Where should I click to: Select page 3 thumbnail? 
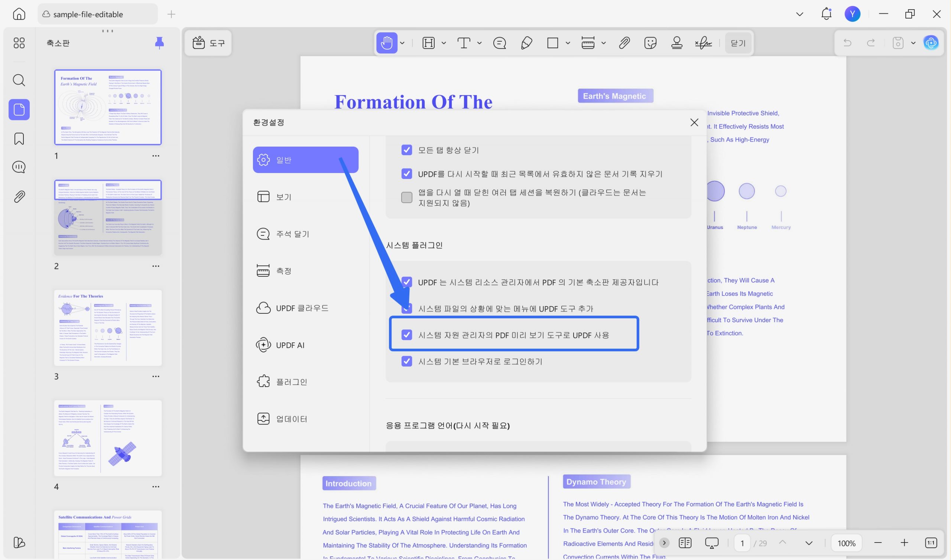108,328
